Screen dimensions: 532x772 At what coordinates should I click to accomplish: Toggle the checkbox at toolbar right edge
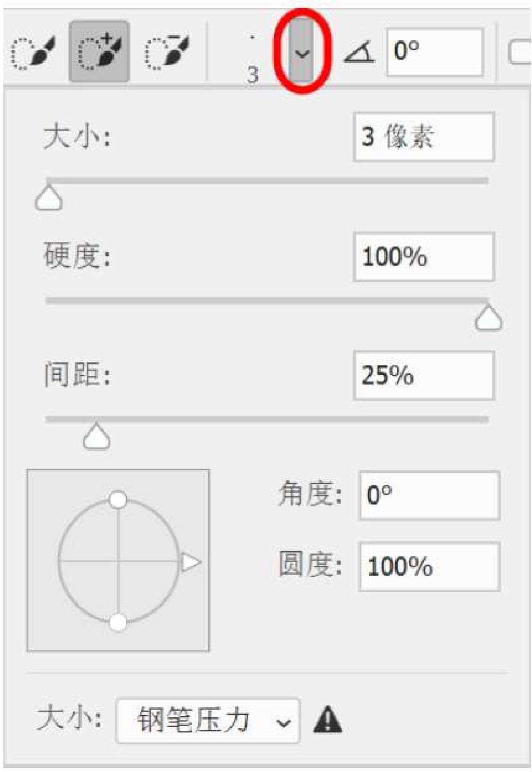click(x=520, y=53)
